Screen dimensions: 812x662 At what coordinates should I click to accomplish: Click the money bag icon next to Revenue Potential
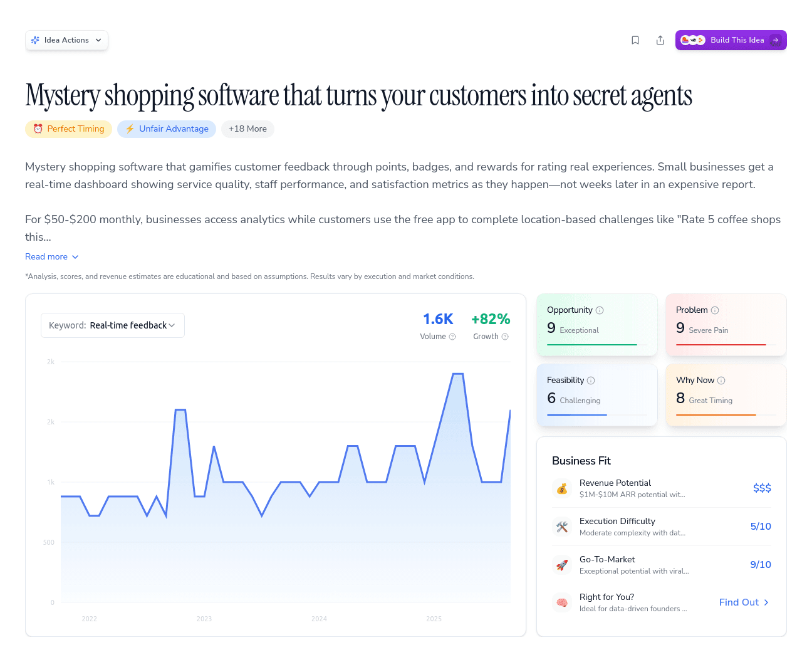coord(562,488)
